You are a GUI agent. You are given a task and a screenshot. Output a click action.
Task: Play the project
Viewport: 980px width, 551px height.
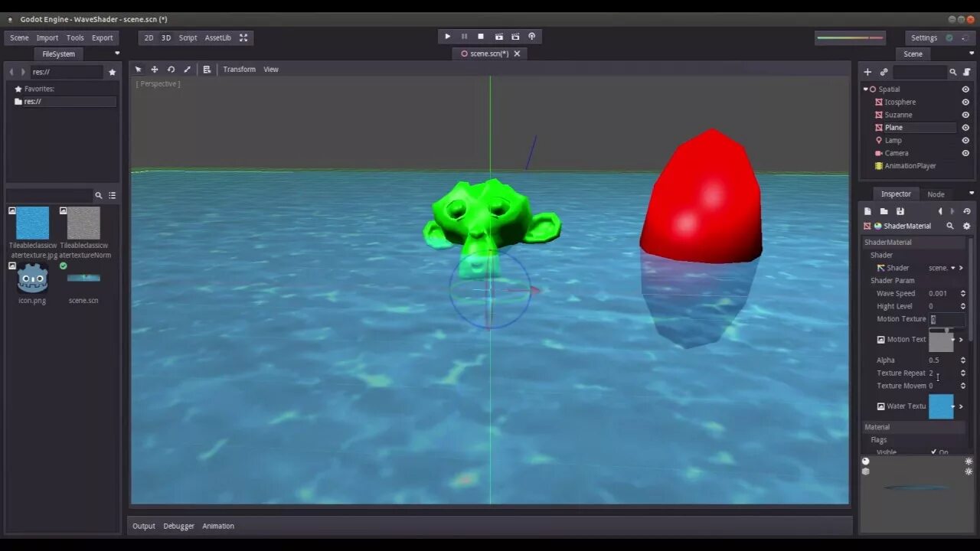click(x=448, y=37)
